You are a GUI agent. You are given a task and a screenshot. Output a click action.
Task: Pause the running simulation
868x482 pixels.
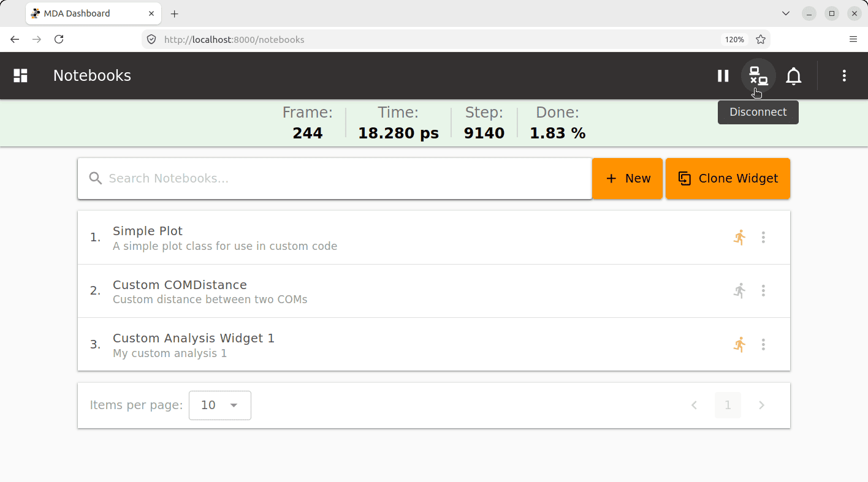pos(723,75)
